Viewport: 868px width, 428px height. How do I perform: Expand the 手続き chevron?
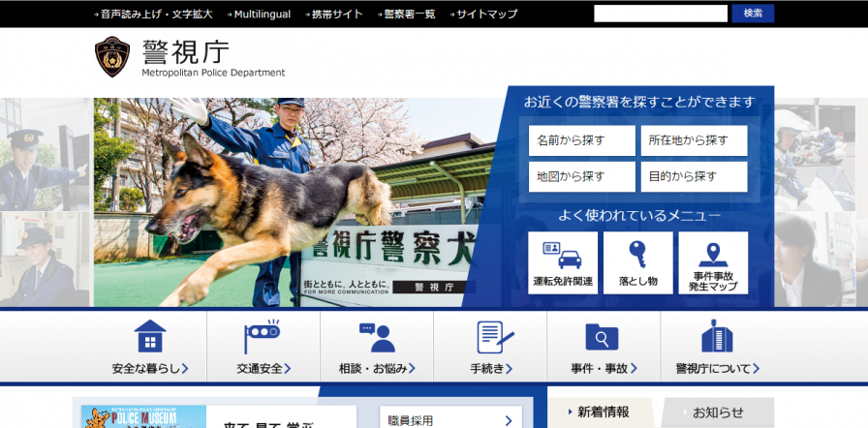click(x=509, y=369)
